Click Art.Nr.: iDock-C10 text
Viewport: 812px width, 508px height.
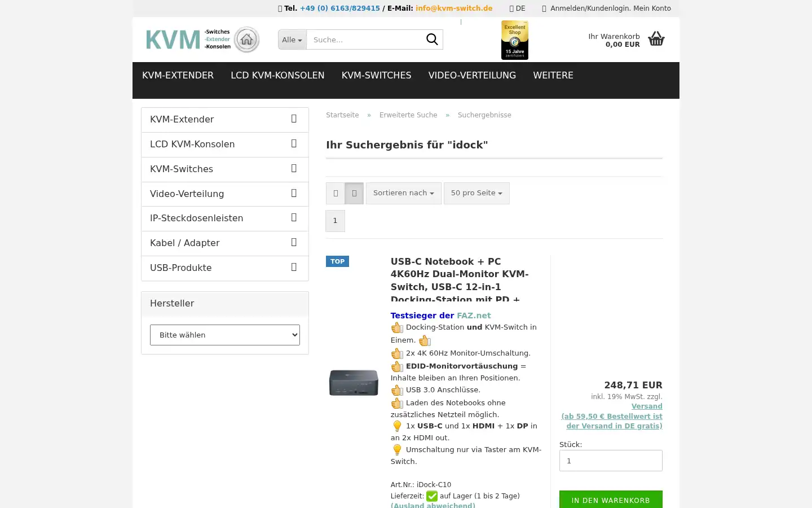(x=421, y=484)
